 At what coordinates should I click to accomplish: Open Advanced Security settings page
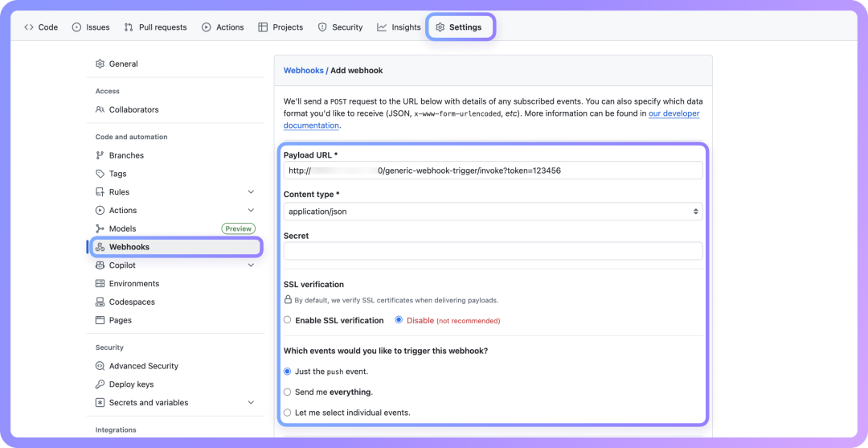[144, 366]
